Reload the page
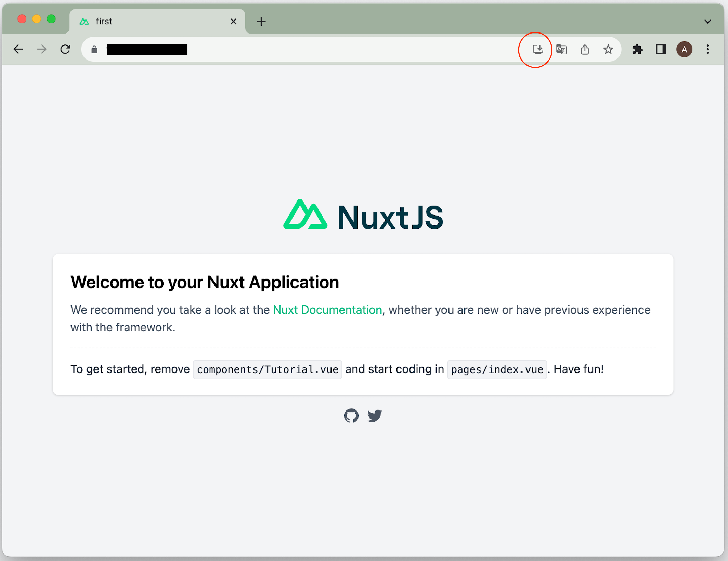This screenshot has height=561, width=728. 65,50
